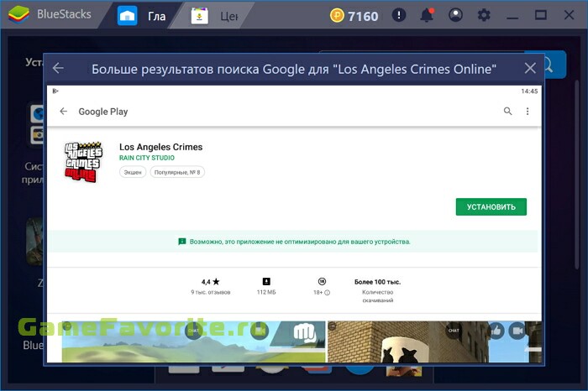Switch to the Гла home tab
This screenshot has width=588, height=391.
pos(142,16)
